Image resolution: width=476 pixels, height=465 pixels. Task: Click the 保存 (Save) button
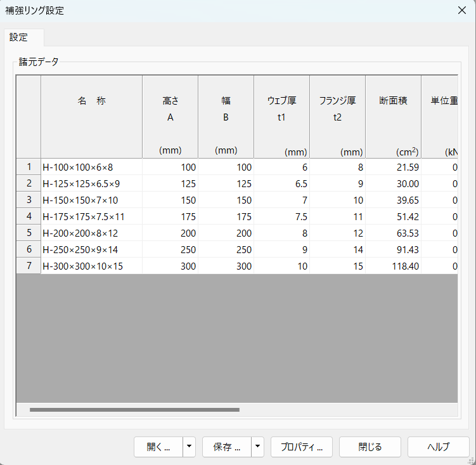pos(227,447)
